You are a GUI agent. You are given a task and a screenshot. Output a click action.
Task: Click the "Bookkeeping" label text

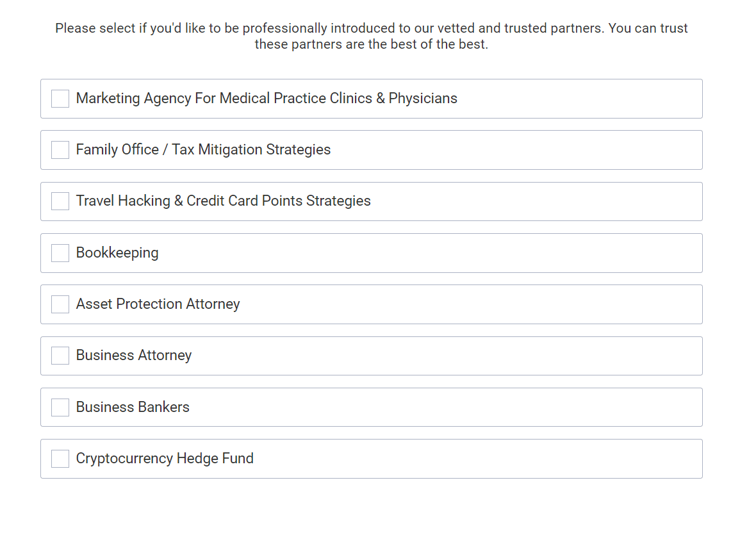(117, 253)
